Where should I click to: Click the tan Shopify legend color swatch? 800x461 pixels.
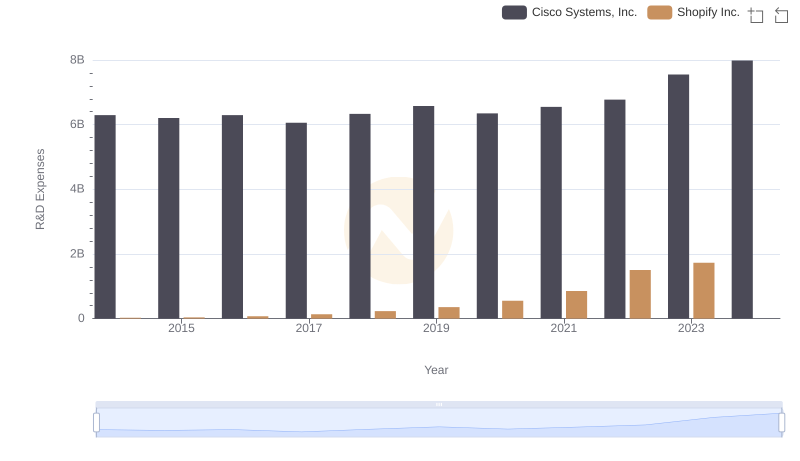(x=660, y=13)
